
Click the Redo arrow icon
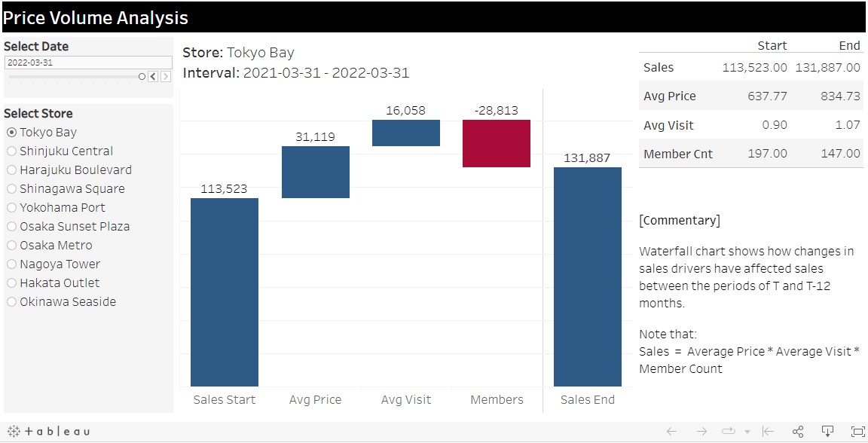coord(701,432)
